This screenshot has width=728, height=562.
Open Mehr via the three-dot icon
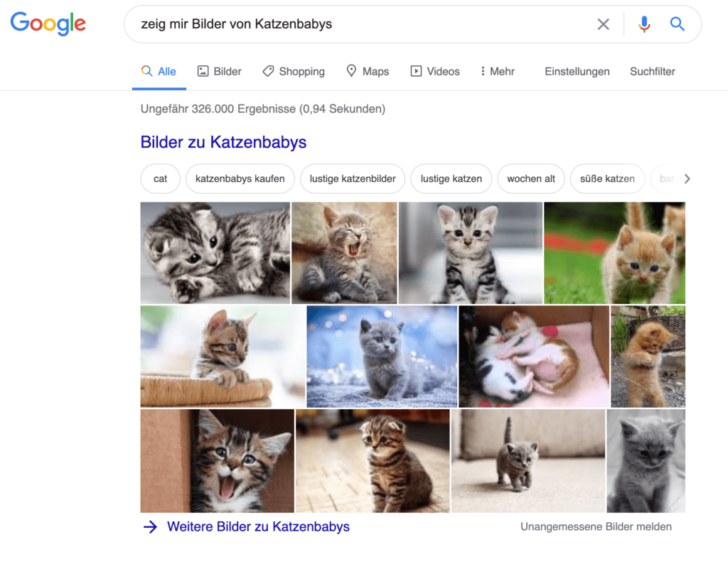point(483,71)
